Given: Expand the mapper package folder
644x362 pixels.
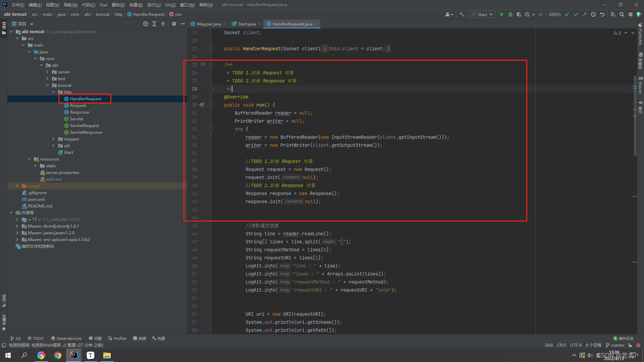Looking at the screenshot, I should pyautogui.click(x=53, y=139).
